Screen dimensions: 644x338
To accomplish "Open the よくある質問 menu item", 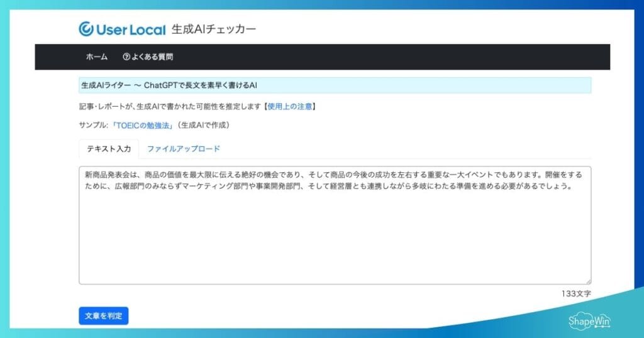I will [x=148, y=57].
